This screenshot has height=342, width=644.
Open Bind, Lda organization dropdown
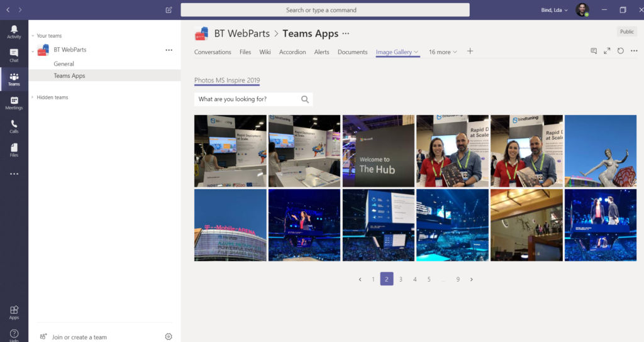554,10
